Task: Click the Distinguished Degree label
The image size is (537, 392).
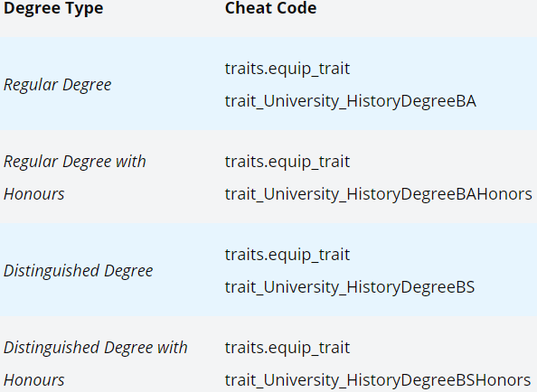Action: (78, 271)
